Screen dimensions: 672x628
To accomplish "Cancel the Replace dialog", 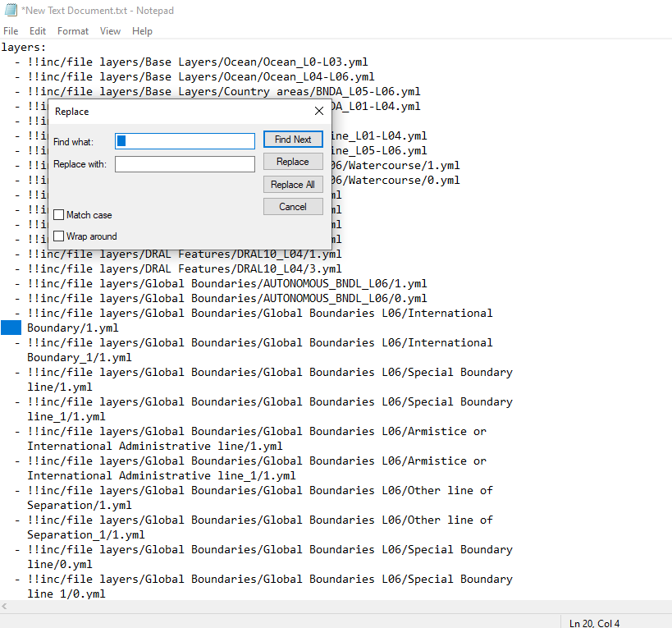I will click(x=293, y=207).
